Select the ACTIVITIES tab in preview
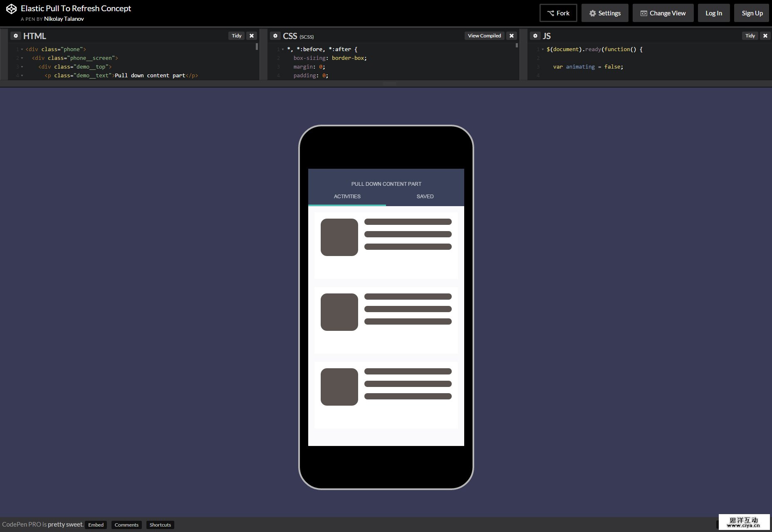The height and width of the screenshot is (532, 772). tap(347, 196)
